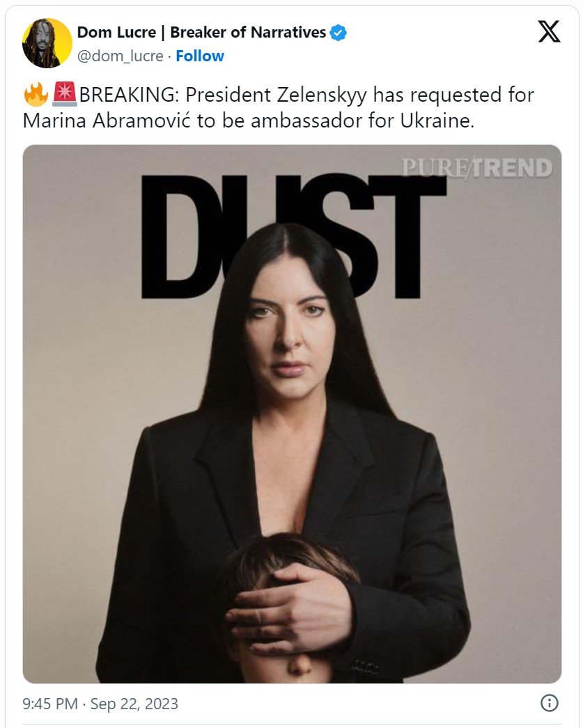The image size is (583, 728).
Task: Select the word BREAKING in the tweet
Action: click(x=125, y=95)
